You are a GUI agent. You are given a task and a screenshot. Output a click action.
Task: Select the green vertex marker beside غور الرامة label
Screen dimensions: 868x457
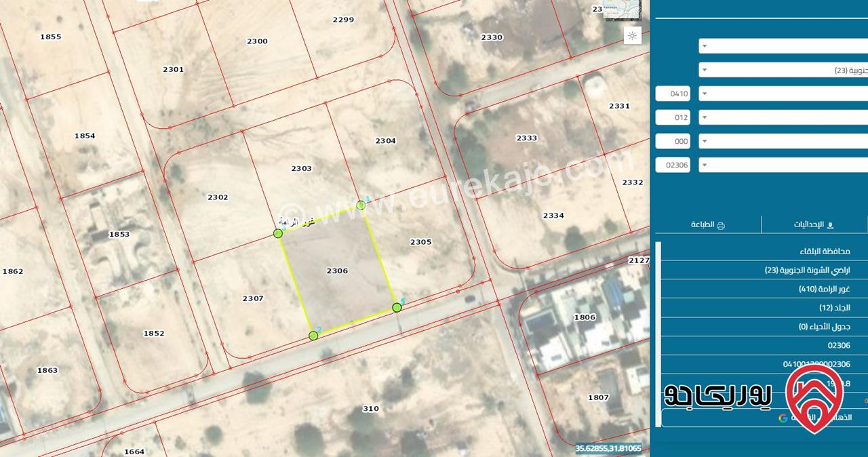pyautogui.click(x=278, y=233)
